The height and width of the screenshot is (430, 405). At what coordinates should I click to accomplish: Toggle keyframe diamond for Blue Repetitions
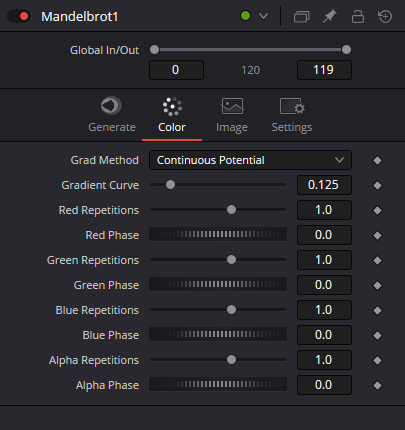377,310
